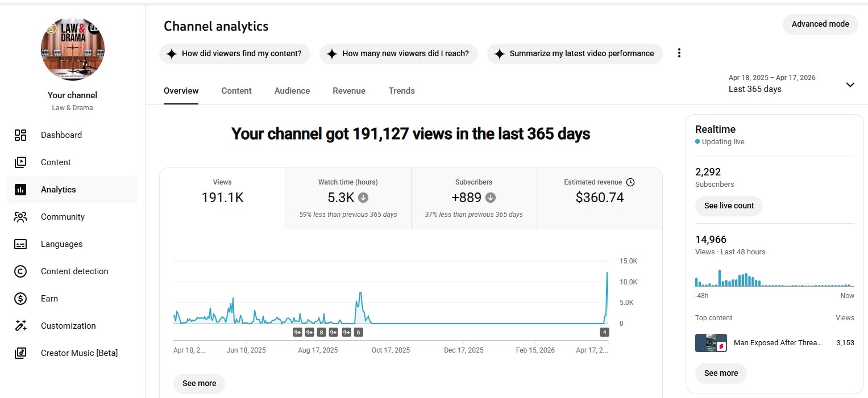Switch to the Revenue tab
The height and width of the screenshot is (398, 868).
349,91
